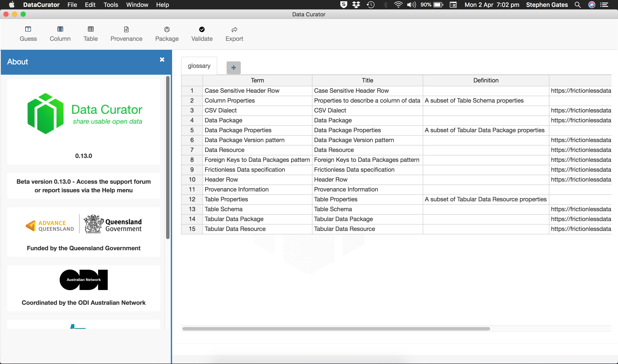The width and height of the screenshot is (618, 364).
Task: Select row 5 header in the table
Action: pos(192,130)
